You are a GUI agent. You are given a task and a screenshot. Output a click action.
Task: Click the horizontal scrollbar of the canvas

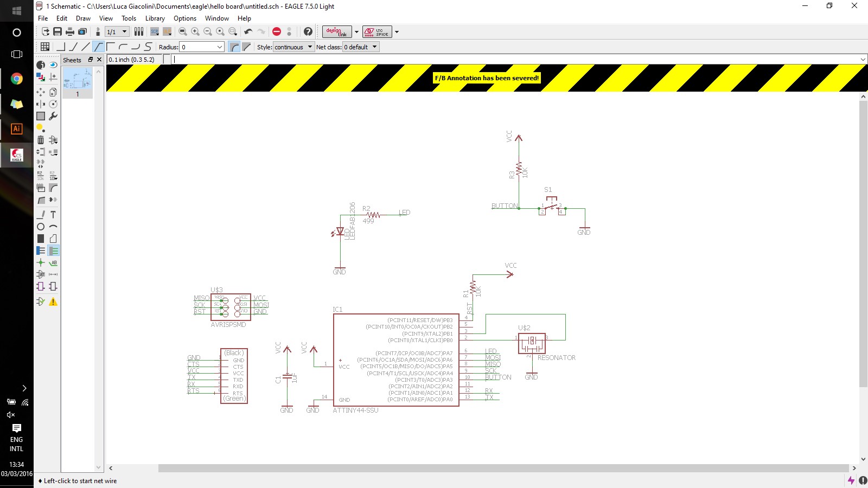click(503, 468)
